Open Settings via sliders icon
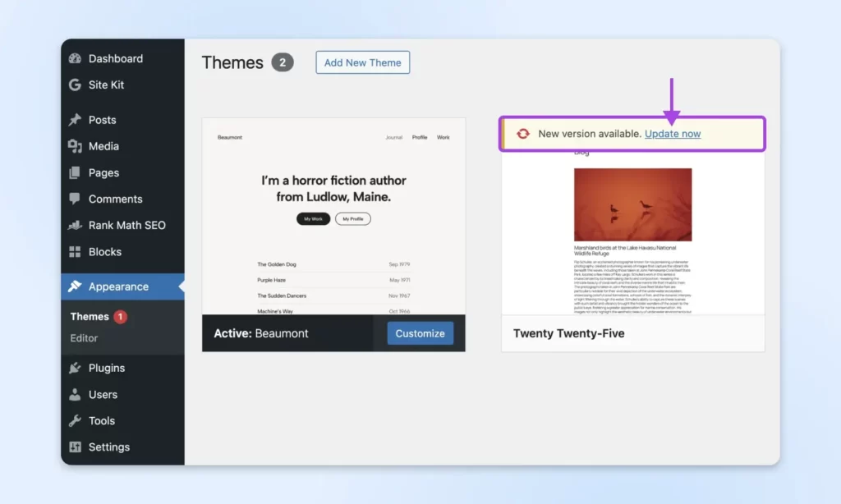This screenshot has height=504, width=841. point(75,447)
